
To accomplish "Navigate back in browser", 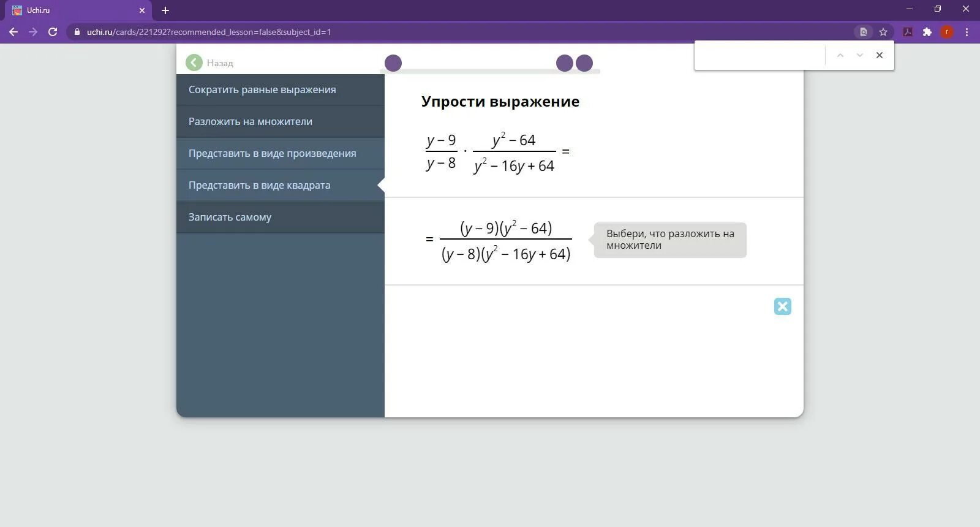I will [x=13, y=32].
